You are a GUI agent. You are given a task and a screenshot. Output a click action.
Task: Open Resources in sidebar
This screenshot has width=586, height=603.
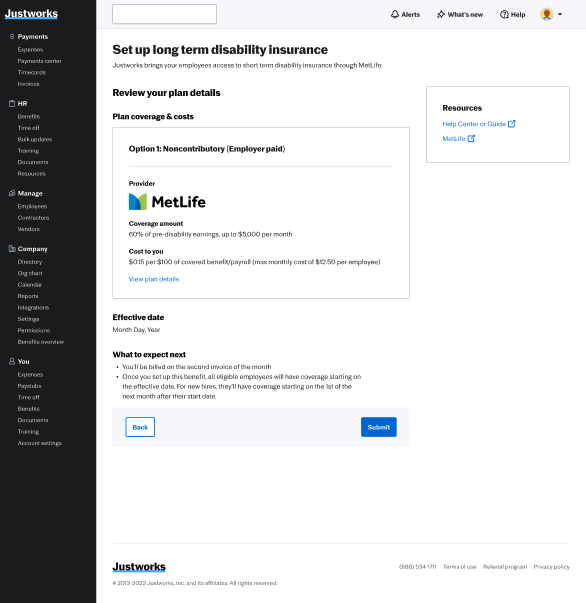[32, 174]
